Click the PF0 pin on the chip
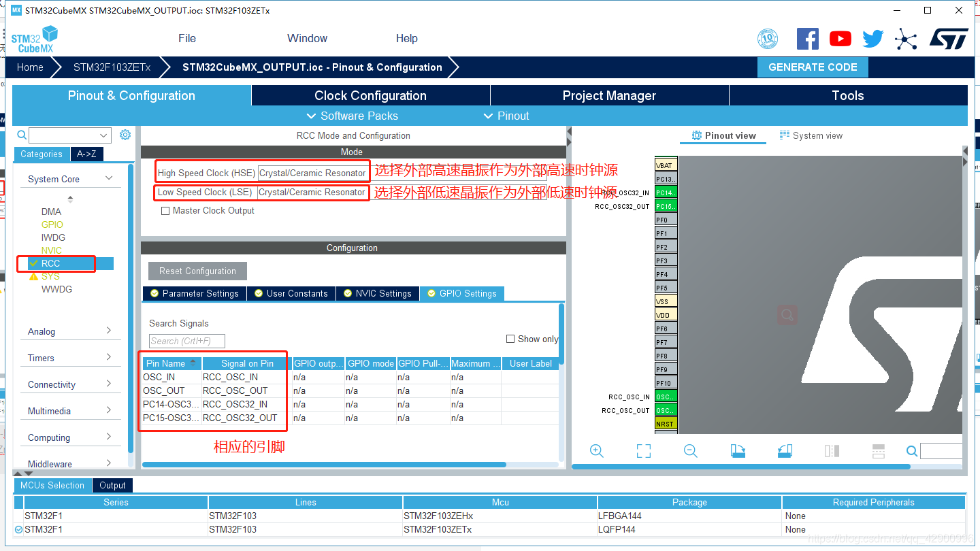 (665, 220)
